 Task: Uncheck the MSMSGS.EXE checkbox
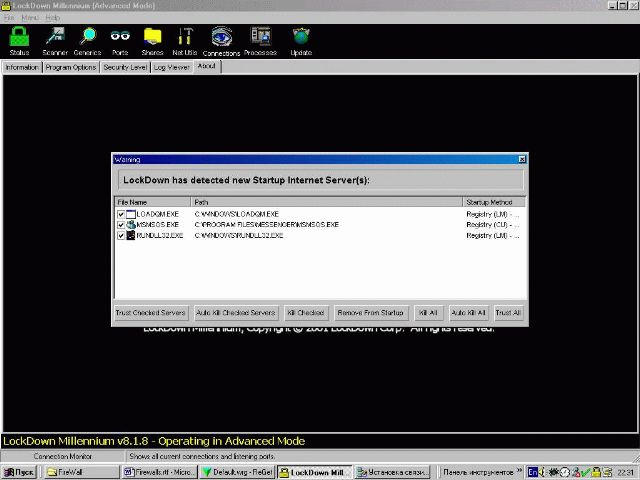(x=121, y=225)
